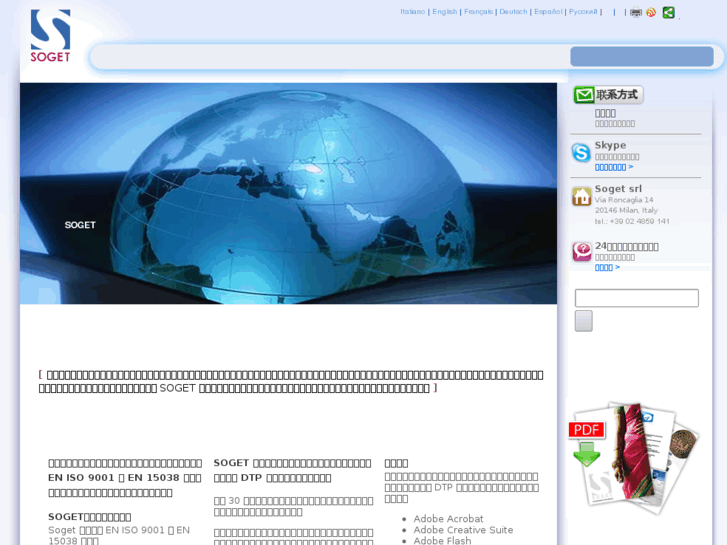Click the blue button in navigation bar
The image size is (727, 545).
pos(642,57)
